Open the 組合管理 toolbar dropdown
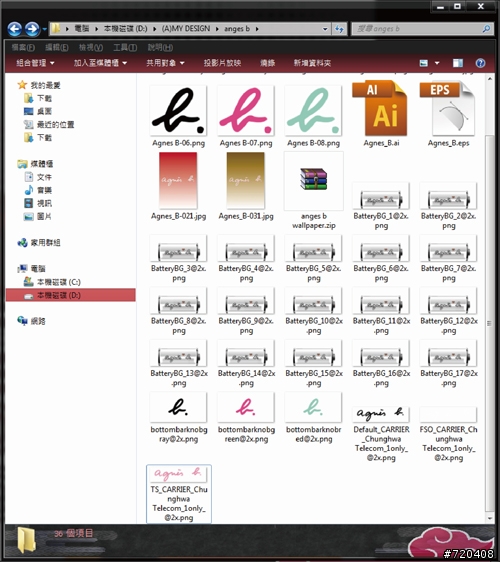 35,63
